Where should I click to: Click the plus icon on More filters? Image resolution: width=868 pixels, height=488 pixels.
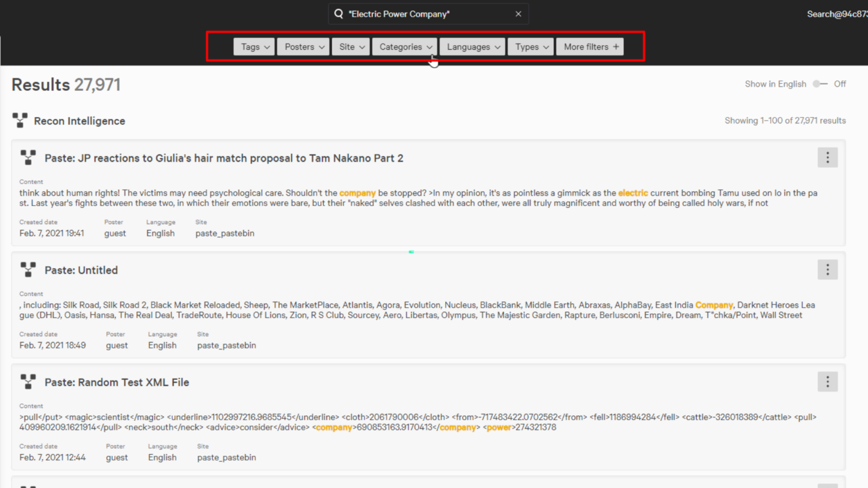tap(615, 46)
